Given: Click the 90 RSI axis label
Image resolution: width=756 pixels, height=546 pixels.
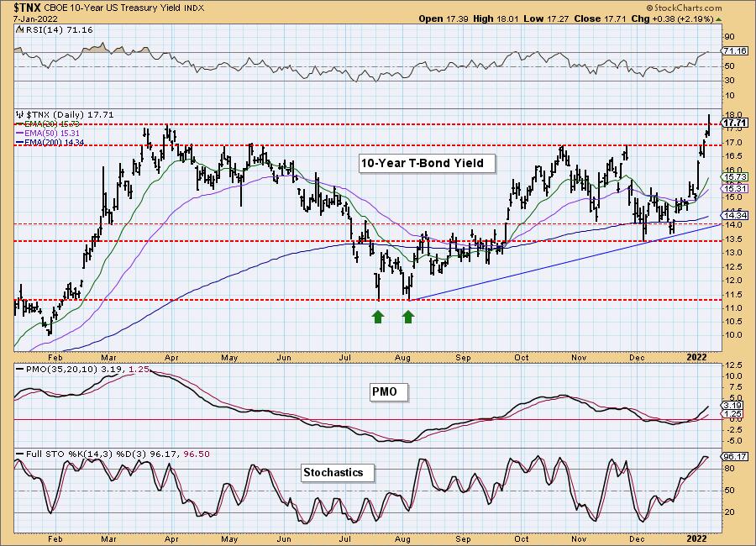Looking at the screenshot, I should point(729,37).
